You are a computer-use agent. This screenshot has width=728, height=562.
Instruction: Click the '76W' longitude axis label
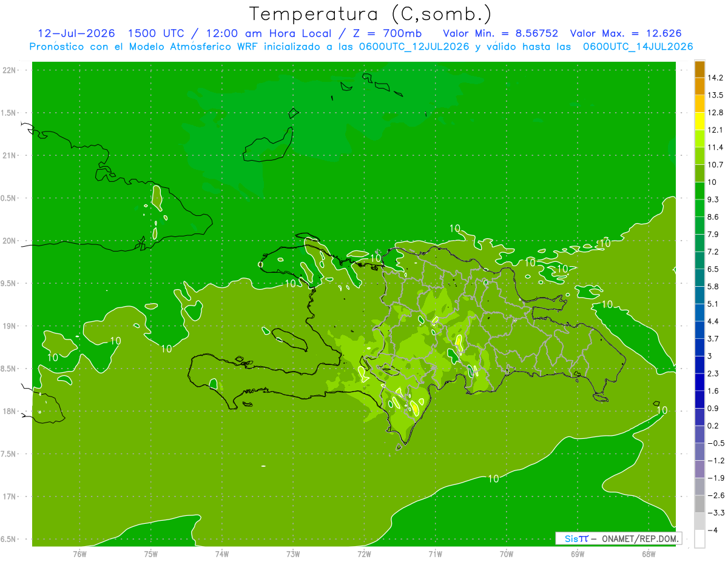(79, 554)
